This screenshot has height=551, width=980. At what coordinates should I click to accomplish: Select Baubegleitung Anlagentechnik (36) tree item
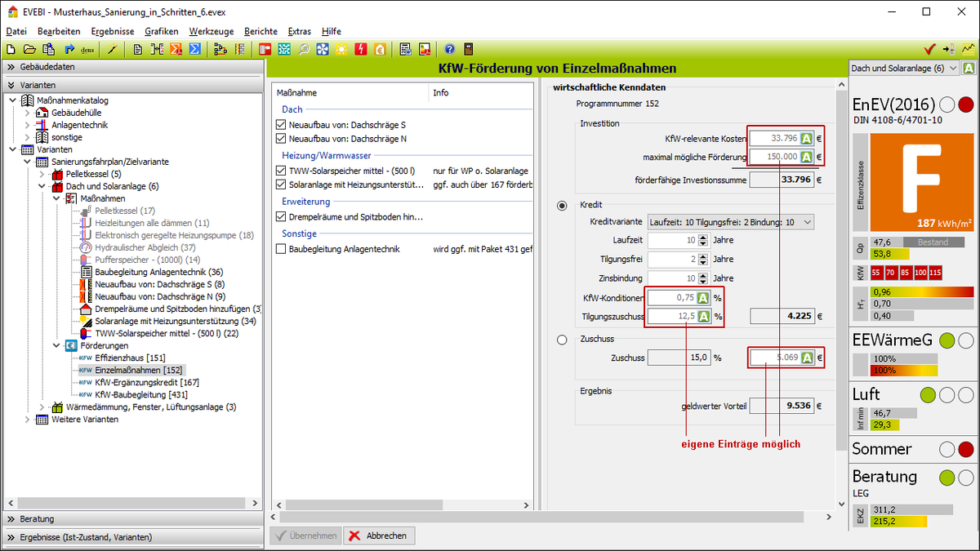159,272
